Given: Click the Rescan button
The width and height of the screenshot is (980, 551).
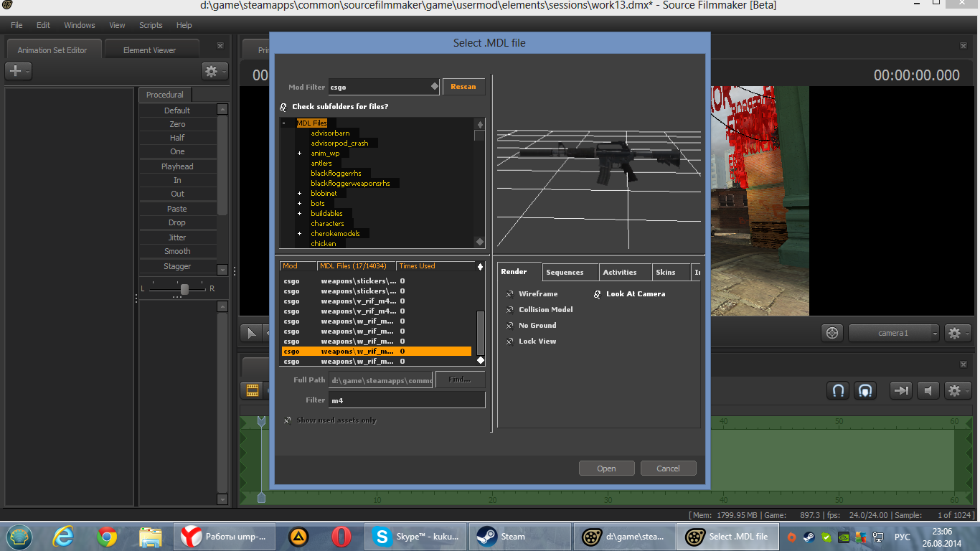Looking at the screenshot, I should click(x=463, y=87).
